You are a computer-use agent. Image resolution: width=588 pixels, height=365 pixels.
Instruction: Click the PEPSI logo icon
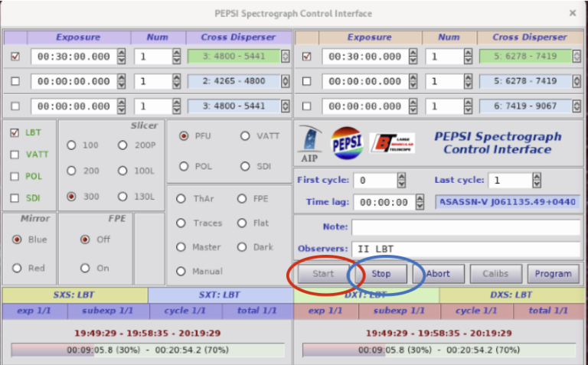(347, 143)
